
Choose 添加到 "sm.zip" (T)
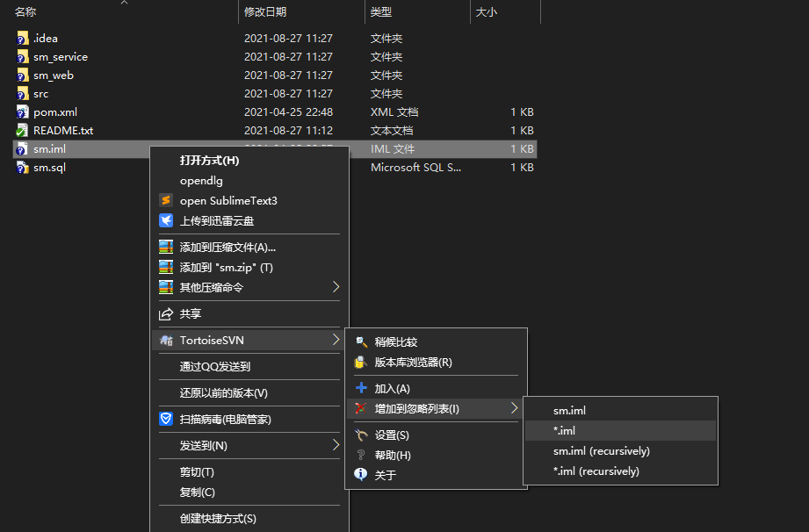click(226, 267)
